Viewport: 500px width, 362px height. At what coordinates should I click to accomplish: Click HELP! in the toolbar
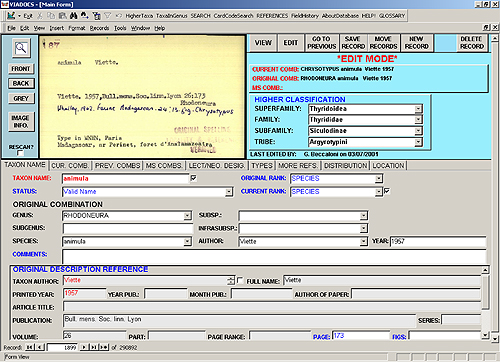click(x=369, y=16)
